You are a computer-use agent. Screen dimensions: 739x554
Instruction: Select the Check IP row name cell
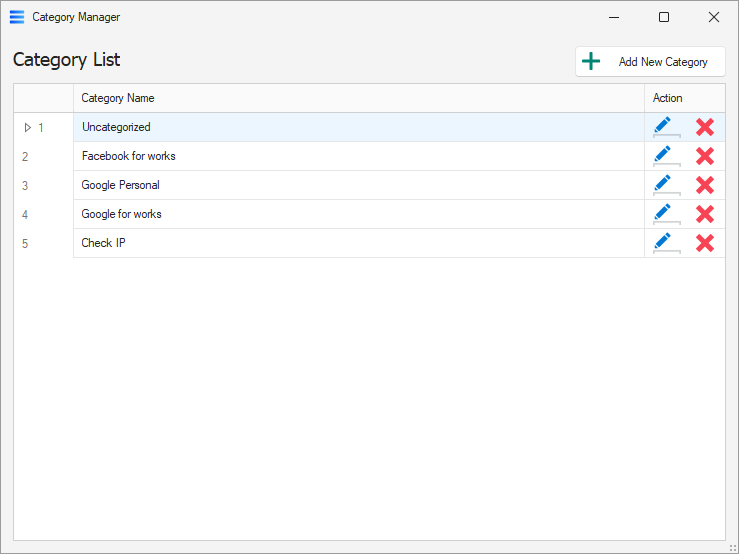[358, 243]
